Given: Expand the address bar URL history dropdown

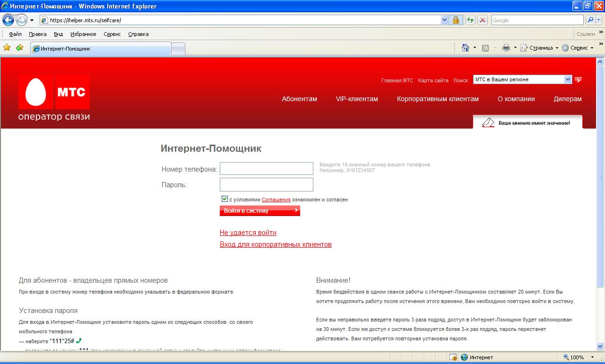Looking at the screenshot, I should tap(444, 20).
